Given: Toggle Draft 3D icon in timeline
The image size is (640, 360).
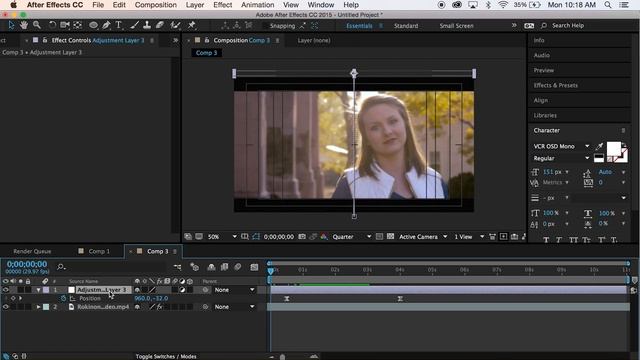Looking at the screenshot, I should [x=194, y=267].
